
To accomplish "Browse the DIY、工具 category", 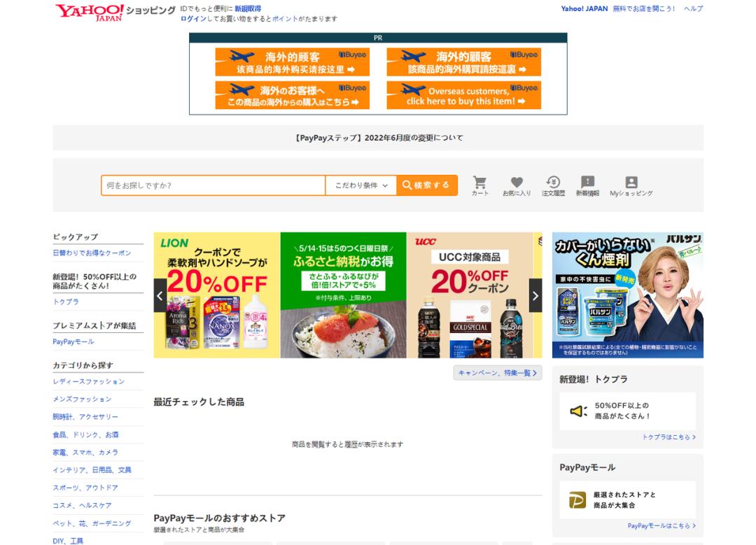I will pyautogui.click(x=68, y=541).
